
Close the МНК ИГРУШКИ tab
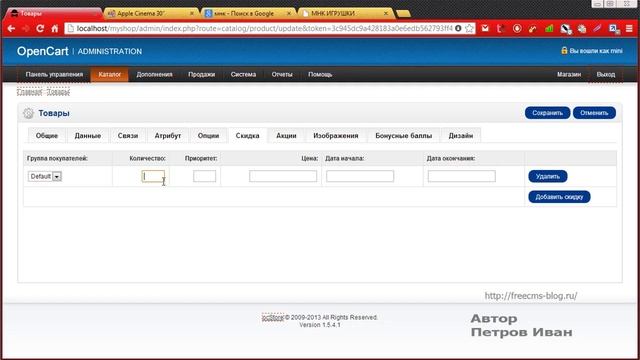point(386,13)
